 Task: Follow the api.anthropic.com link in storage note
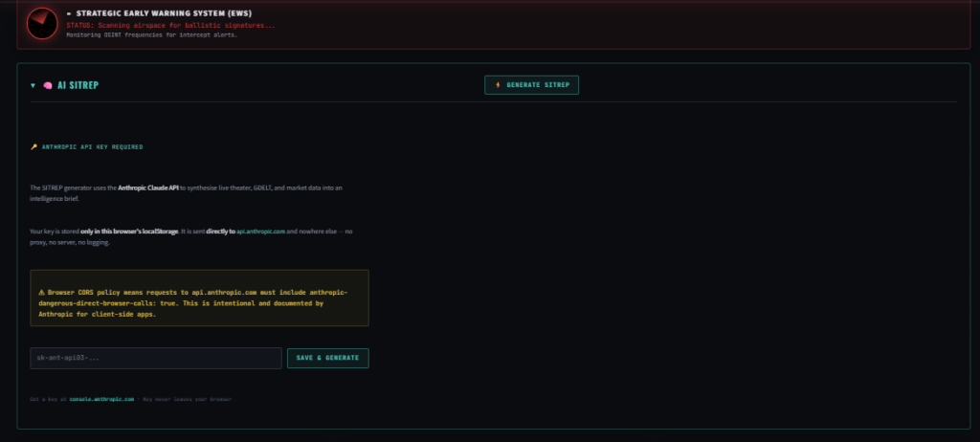pos(260,232)
